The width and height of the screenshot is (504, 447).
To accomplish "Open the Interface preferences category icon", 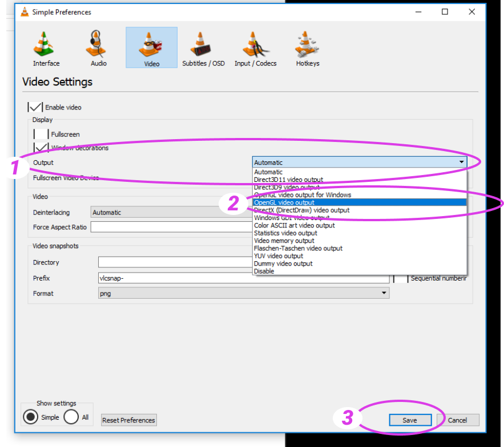I will [46, 48].
